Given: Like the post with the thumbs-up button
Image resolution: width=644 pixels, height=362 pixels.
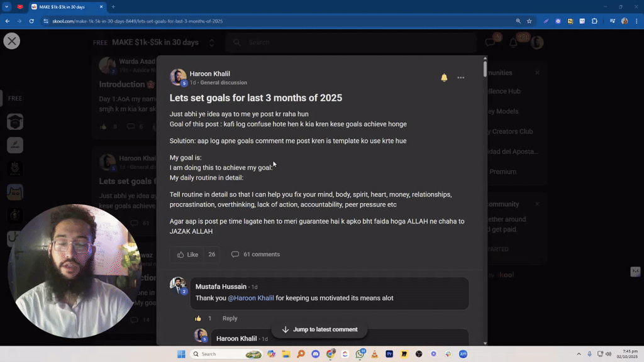Looking at the screenshot, I should [187, 255].
